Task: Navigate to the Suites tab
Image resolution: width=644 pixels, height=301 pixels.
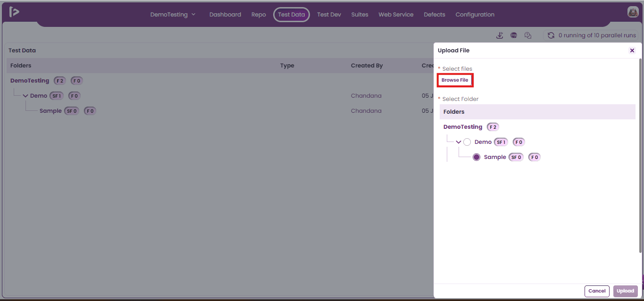Action: pyautogui.click(x=360, y=15)
